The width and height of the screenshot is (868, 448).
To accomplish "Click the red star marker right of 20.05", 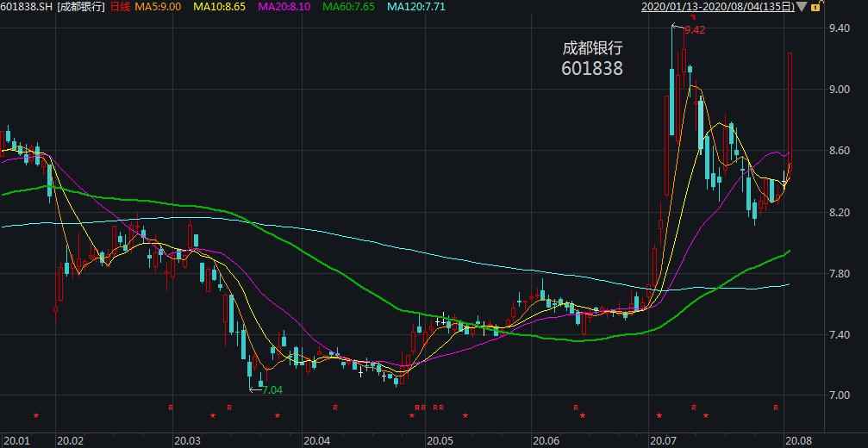I will coord(465,416).
